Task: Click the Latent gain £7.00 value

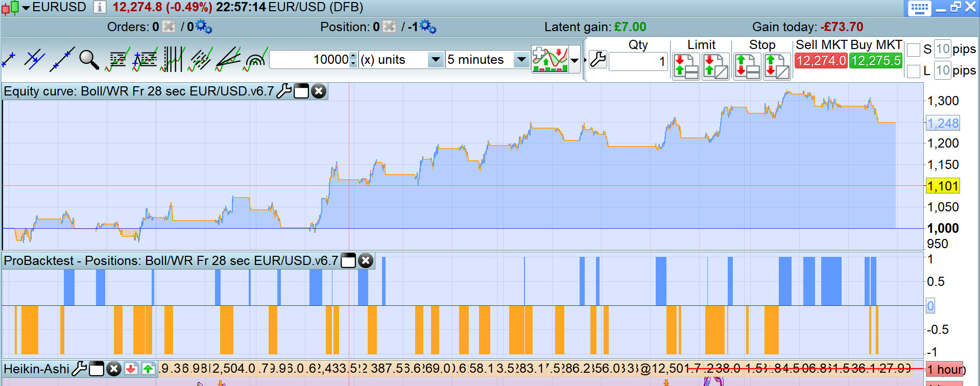Action: point(630,27)
